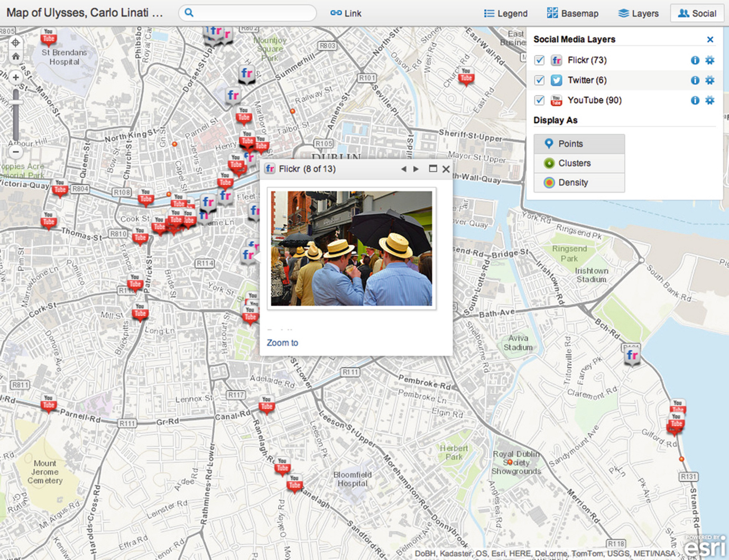Click Flickr marker below Mountjoy Square
Image resolution: width=729 pixels, height=560 pixels.
coord(246,74)
